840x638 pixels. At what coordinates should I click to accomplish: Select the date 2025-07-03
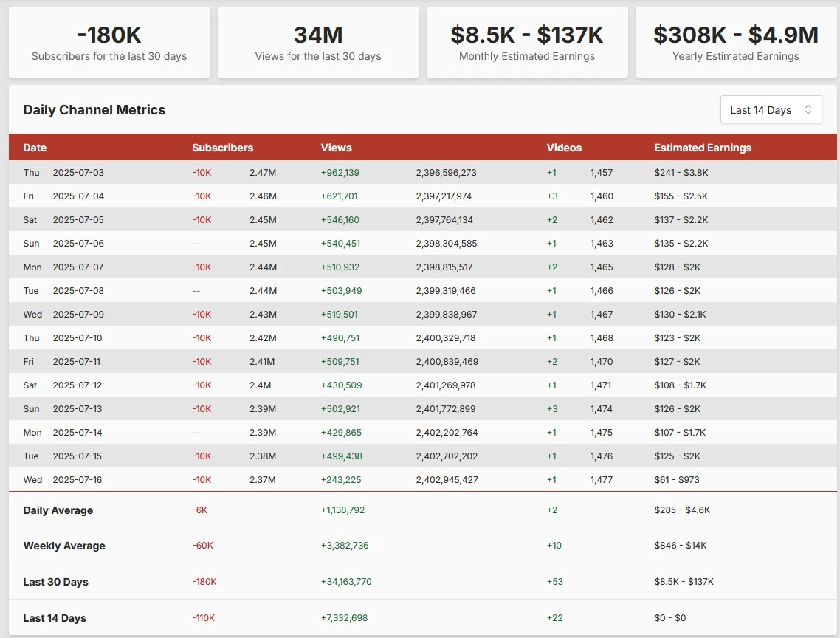point(78,173)
